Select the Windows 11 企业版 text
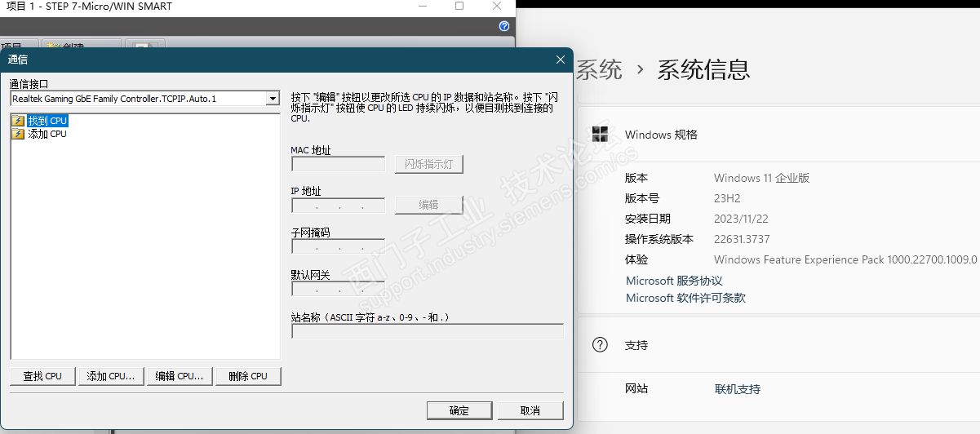The width and height of the screenshot is (980, 434). [761, 178]
